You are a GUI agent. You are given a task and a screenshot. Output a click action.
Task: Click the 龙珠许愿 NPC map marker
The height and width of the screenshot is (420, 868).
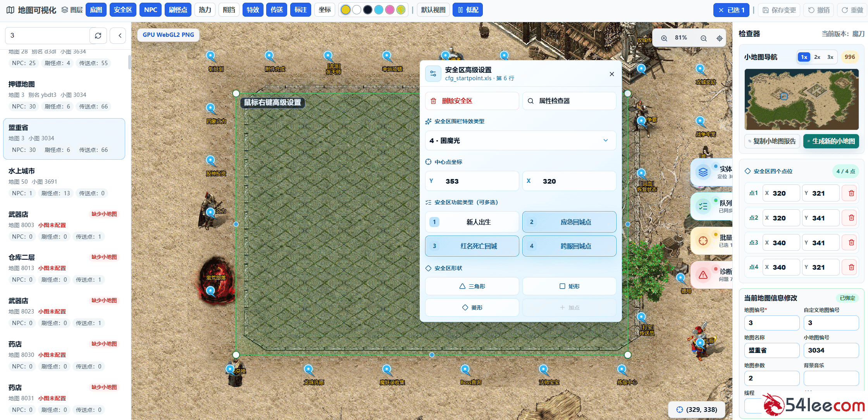pos(308,370)
